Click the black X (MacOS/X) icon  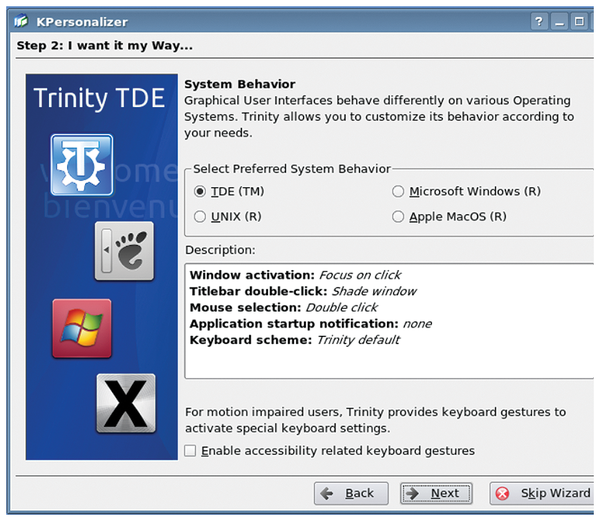coord(126,403)
